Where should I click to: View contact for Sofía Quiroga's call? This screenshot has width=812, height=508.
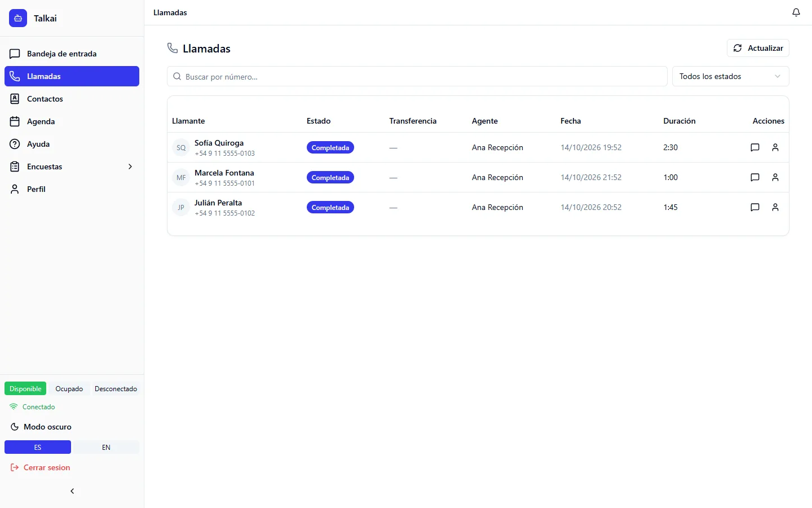click(775, 147)
